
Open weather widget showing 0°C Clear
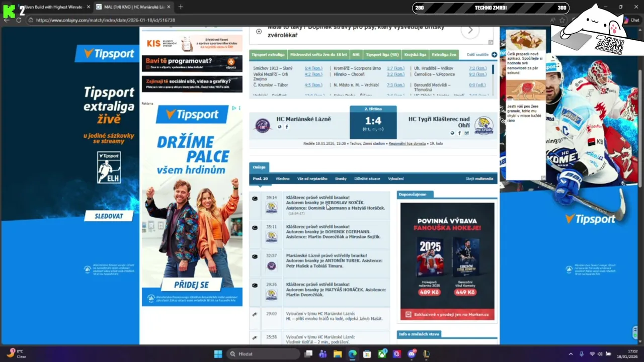point(16,353)
